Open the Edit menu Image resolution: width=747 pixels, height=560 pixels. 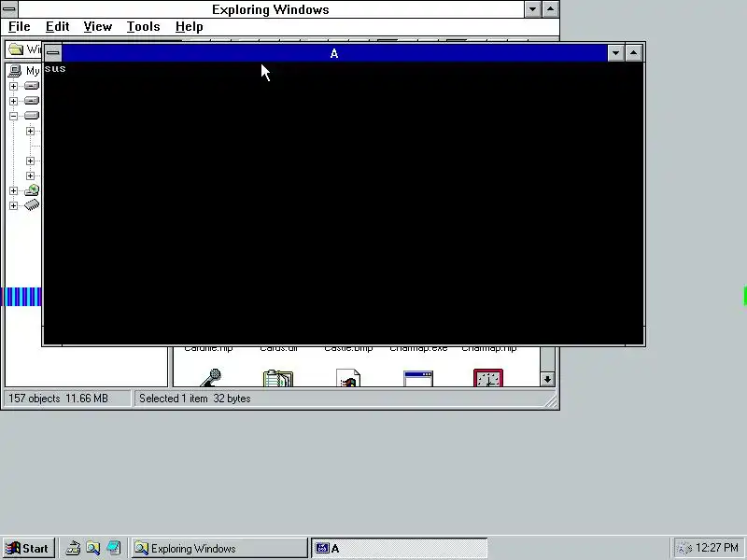click(57, 27)
